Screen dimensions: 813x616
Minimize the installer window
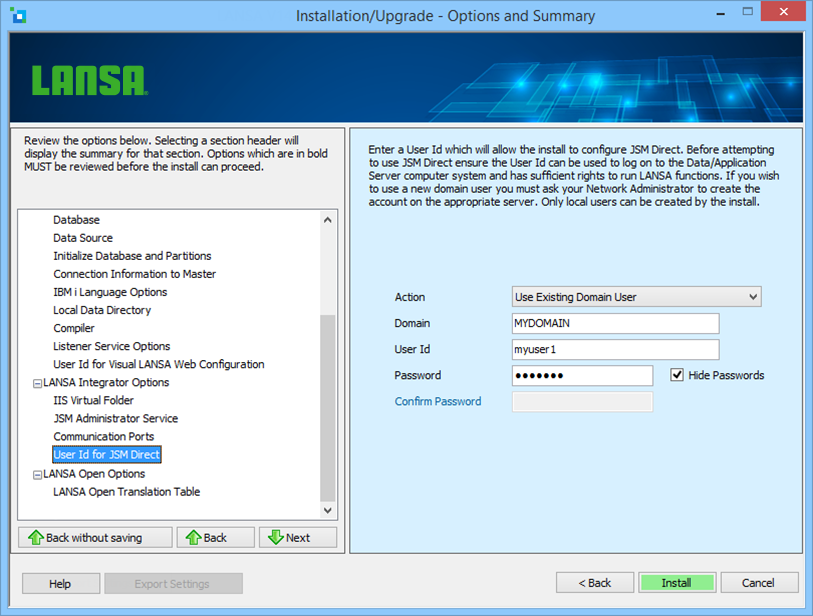pyautogui.click(x=721, y=13)
